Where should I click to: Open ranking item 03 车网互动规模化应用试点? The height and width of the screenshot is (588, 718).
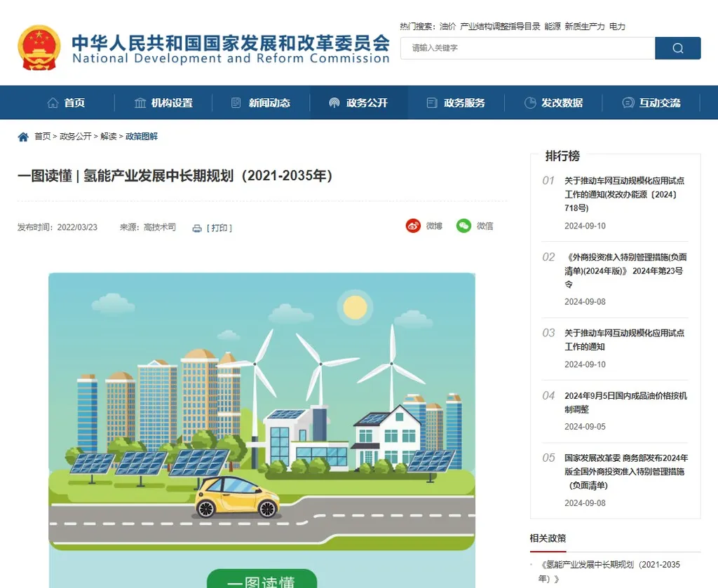625,339
